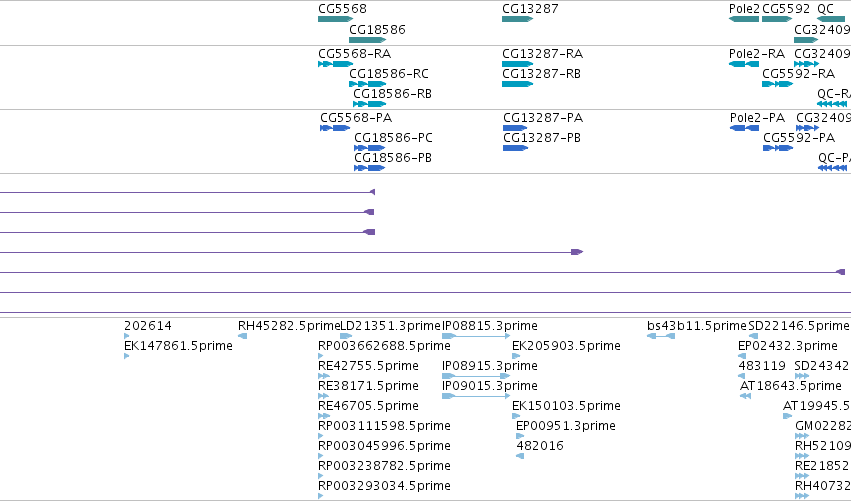This screenshot has height=501, width=851.
Task: Select the AT18643.5prime EST
Action: click(745, 396)
